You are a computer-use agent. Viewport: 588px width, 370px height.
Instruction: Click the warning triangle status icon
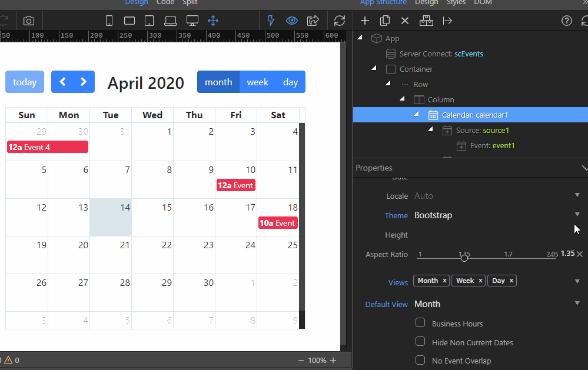8,360
